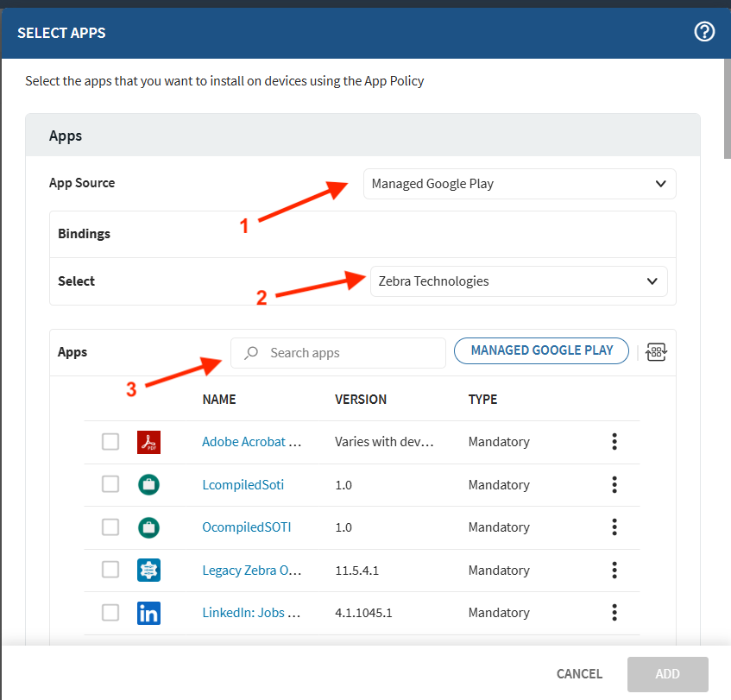
Task: Open more options for Adobe Acrobat row
Action: 614,442
